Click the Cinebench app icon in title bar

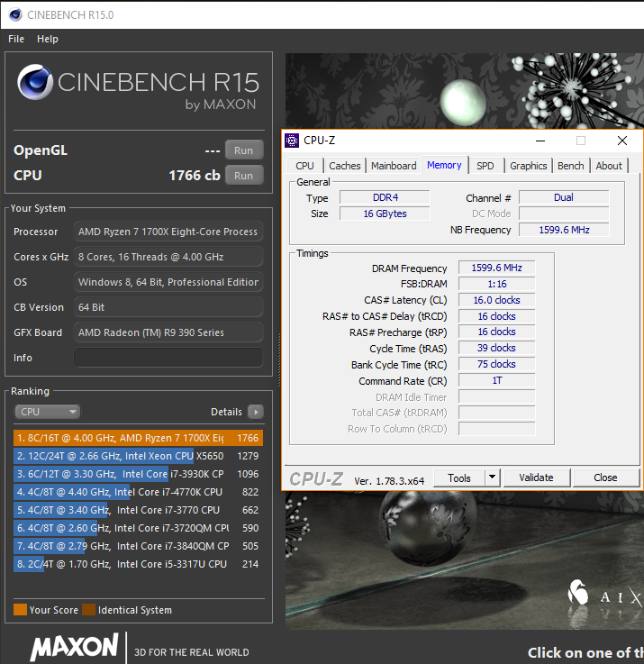click(15, 14)
